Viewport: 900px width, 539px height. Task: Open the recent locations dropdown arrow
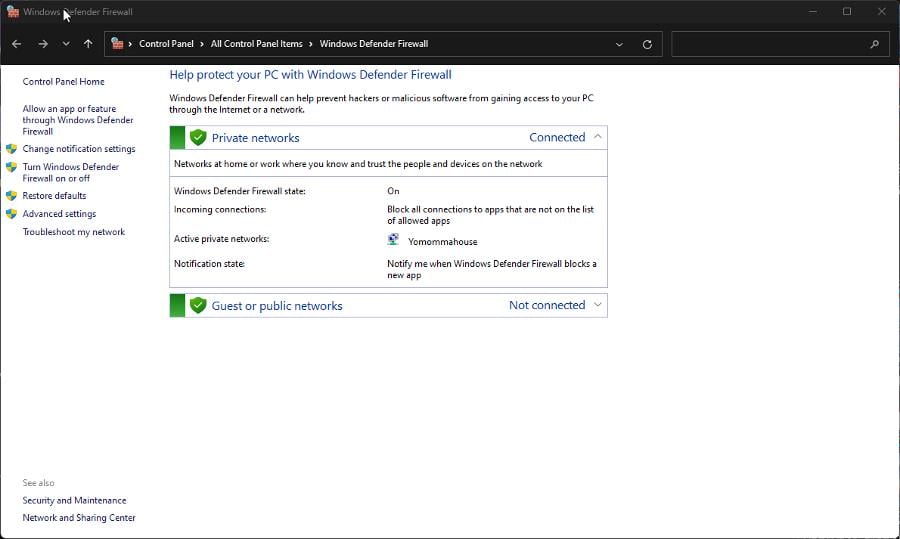(x=66, y=44)
